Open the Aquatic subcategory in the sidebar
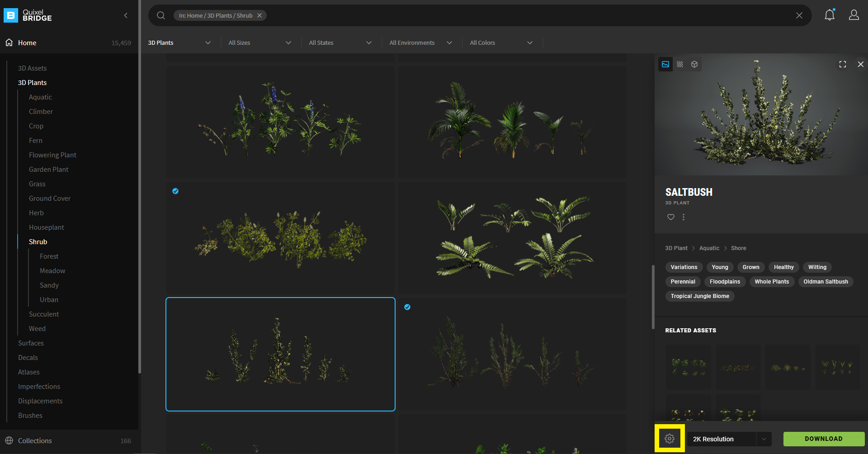 pyautogui.click(x=40, y=97)
